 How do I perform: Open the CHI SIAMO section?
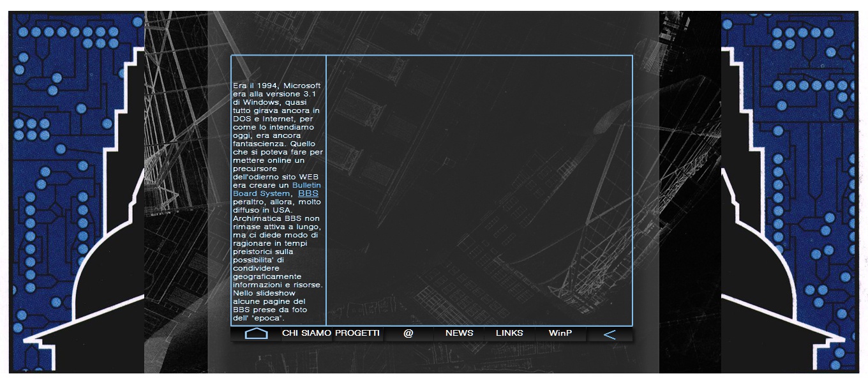307,333
